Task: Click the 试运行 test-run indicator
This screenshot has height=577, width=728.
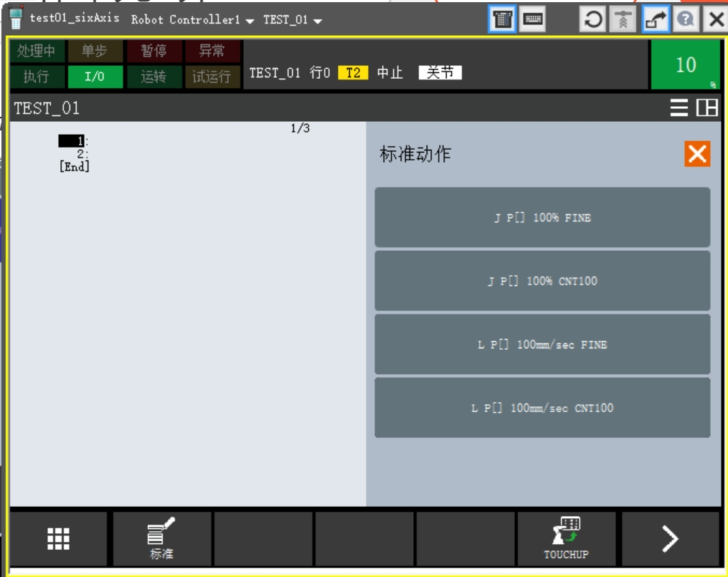Action: pos(212,77)
